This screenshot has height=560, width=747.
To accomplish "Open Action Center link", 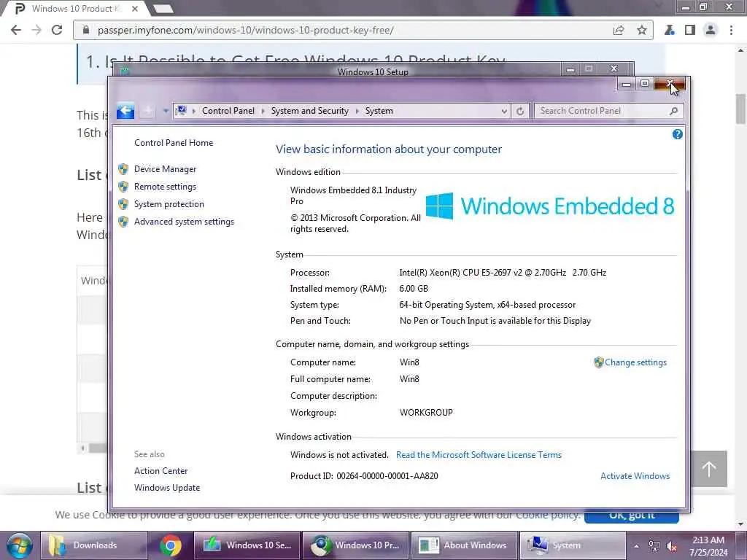I will point(161,471).
